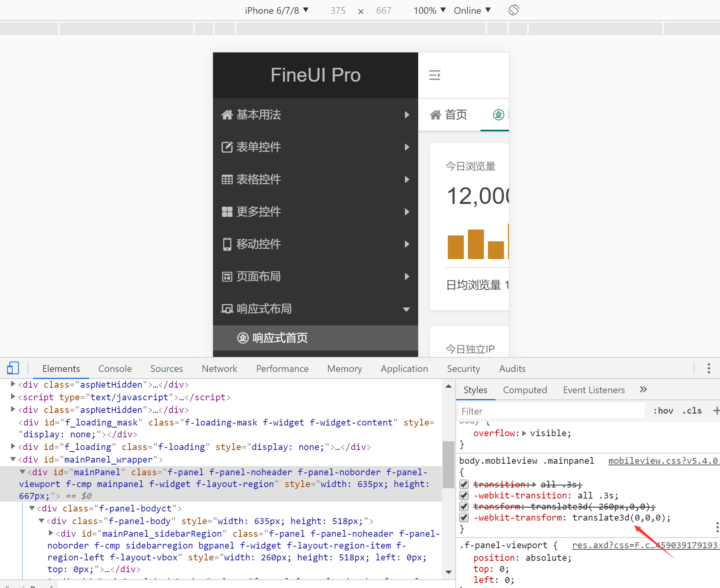Click layout icon next to 页面布局
The image size is (720, 588).
[x=227, y=276]
